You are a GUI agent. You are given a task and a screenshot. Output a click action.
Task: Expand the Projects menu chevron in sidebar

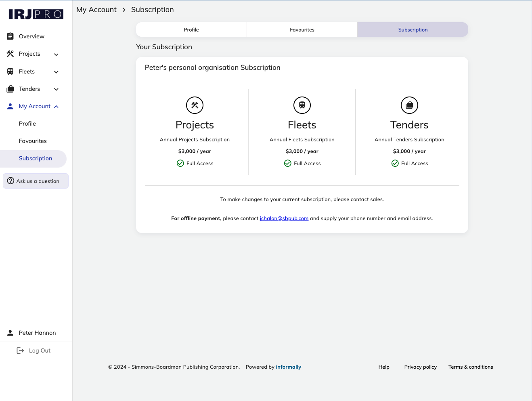coord(57,54)
